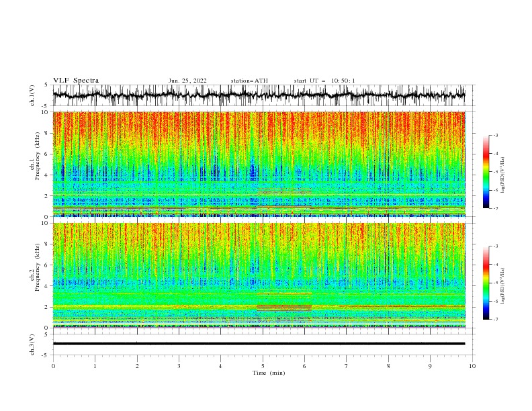Click the "VLF Spectra" plot title
Screen dimensions: 532x411
pyautogui.click(x=76, y=81)
